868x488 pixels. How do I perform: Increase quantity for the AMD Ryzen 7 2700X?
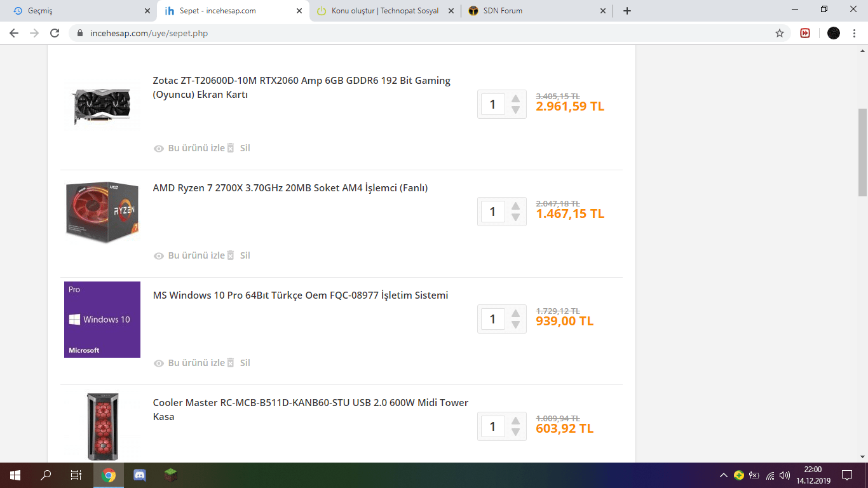(x=515, y=206)
